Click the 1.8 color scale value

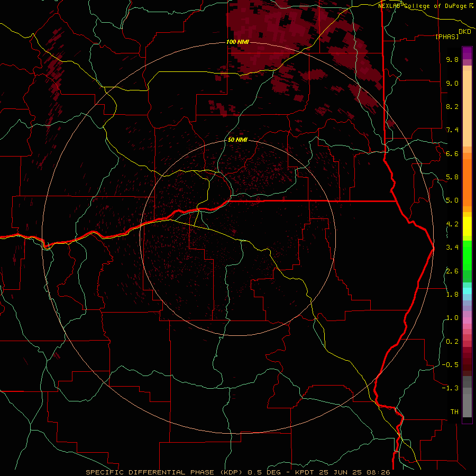click(x=452, y=295)
